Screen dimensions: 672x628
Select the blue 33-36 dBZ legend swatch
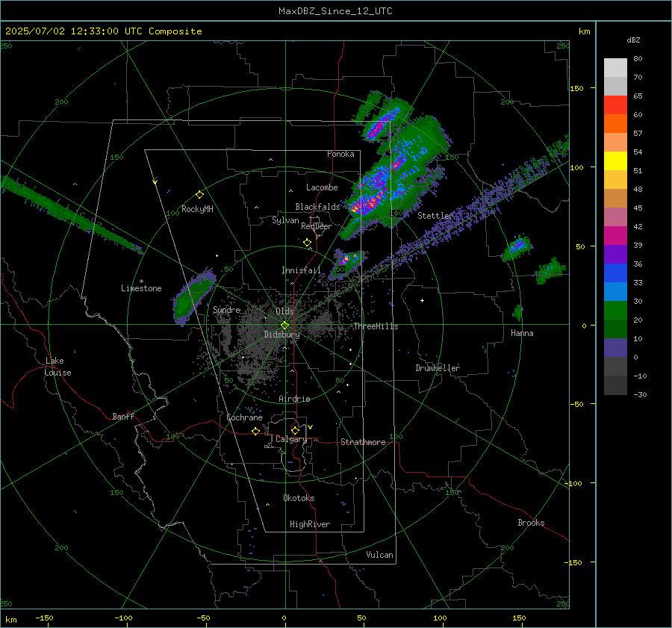coord(615,273)
